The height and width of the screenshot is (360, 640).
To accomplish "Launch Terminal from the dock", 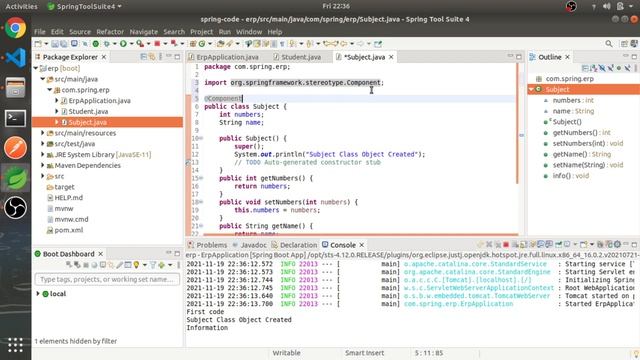I will (x=16, y=118).
